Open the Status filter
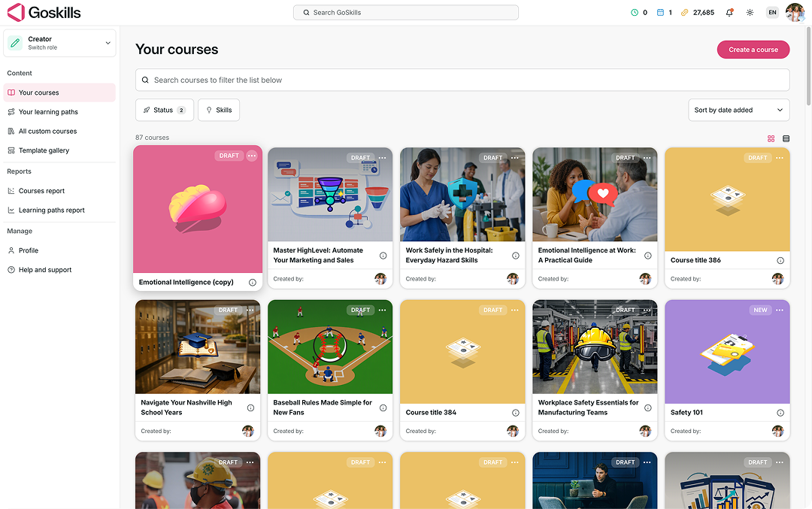 (x=165, y=110)
